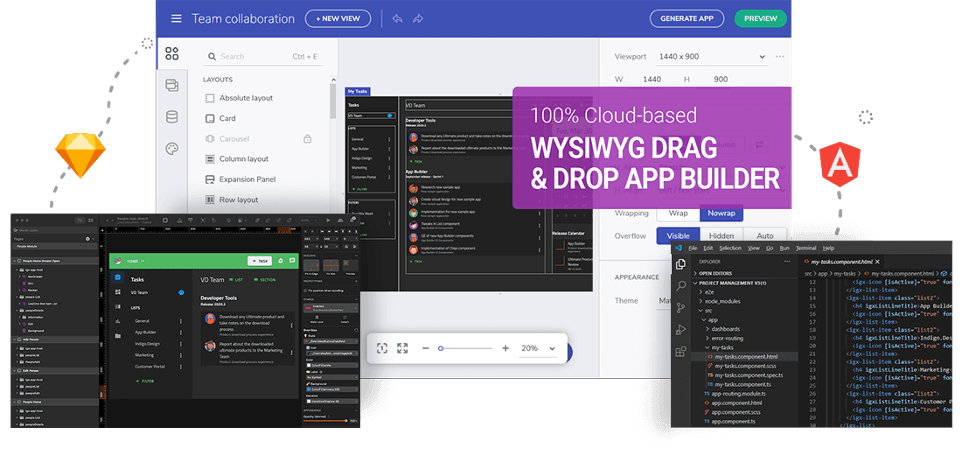Click the component search field
Viewport: 962px width, 456px height.
[264, 56]
